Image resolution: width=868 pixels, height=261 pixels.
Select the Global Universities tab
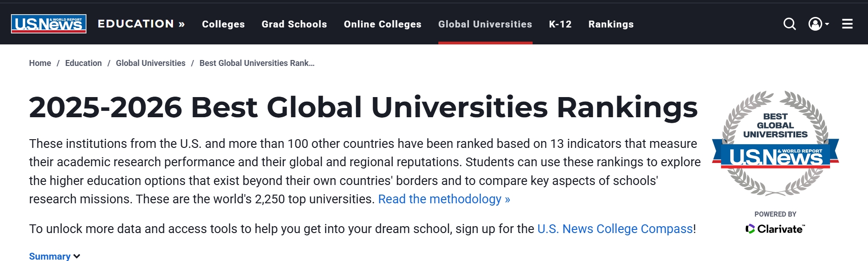[x=485, y=24]
